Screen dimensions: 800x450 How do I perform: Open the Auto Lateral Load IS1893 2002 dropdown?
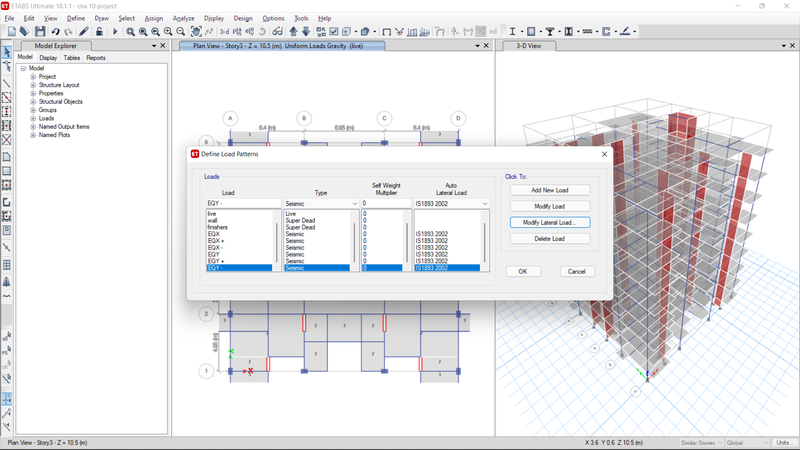click(485, 204)
